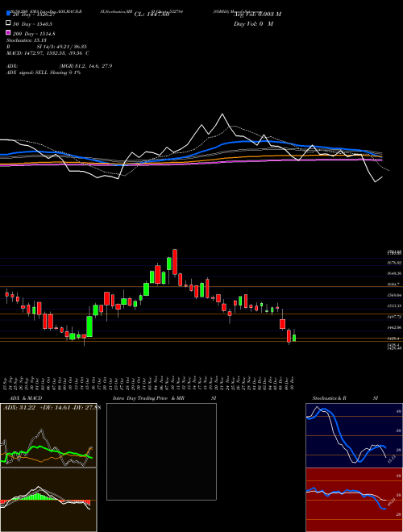Click the 'ADX: 31.22 +DY: 14.61 -DY: 27.88' readout
The image size is (403, 532).
52,408
